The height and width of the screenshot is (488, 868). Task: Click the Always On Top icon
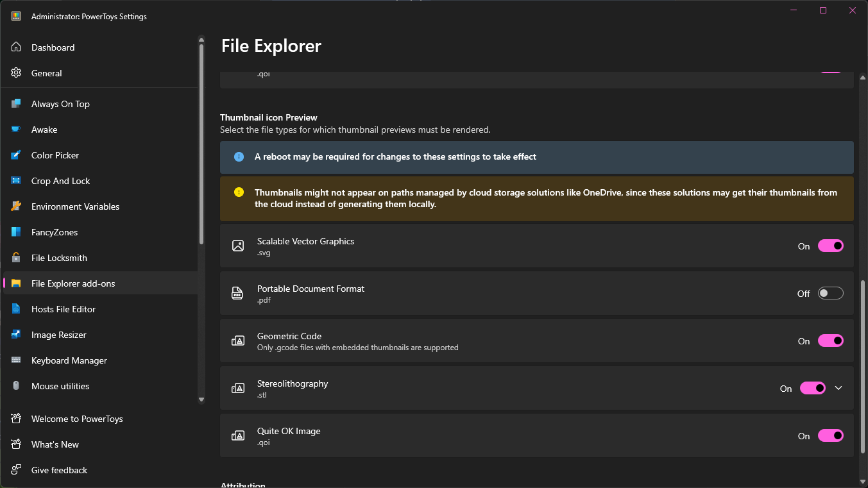coord(17,104)
